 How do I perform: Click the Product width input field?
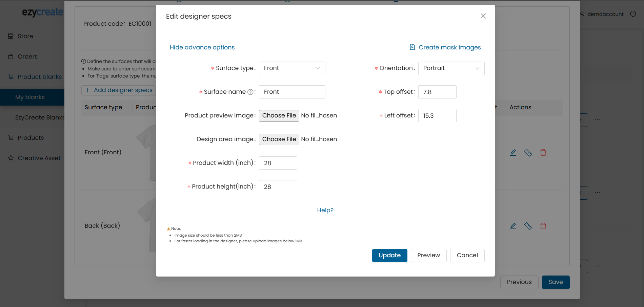tap(278, 163)
